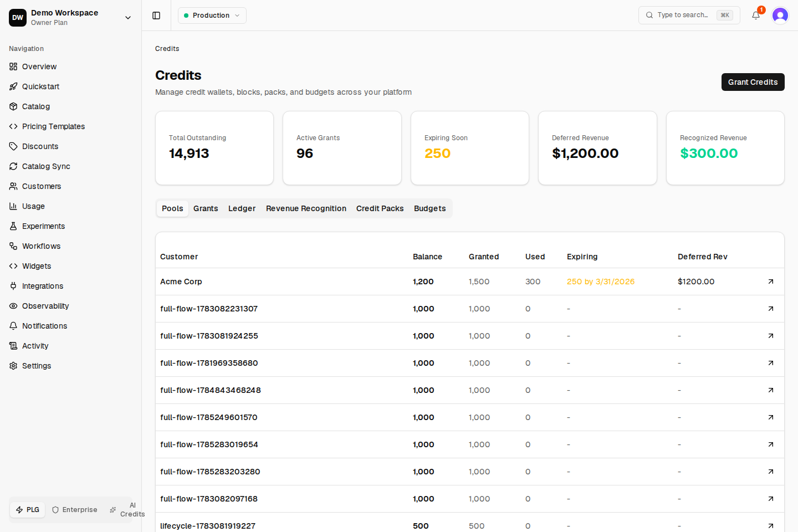Click the Catalog Sync refresh icon

13,166
